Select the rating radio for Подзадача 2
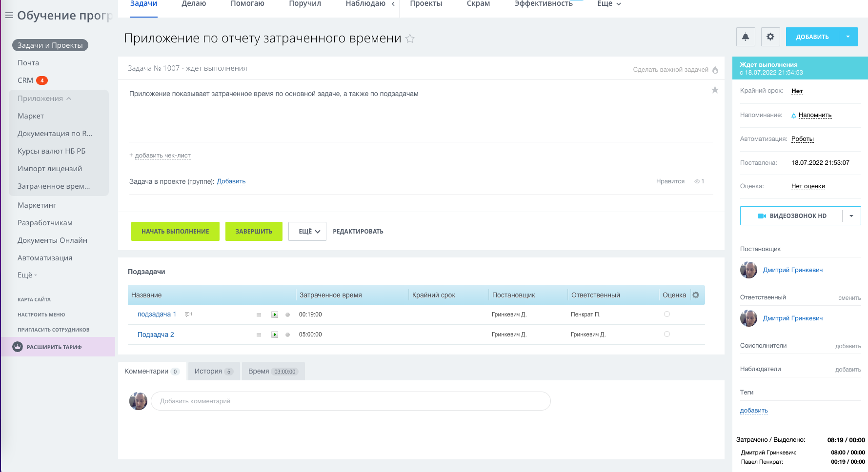Screen dimensions: 868x472 coord(667,334)
